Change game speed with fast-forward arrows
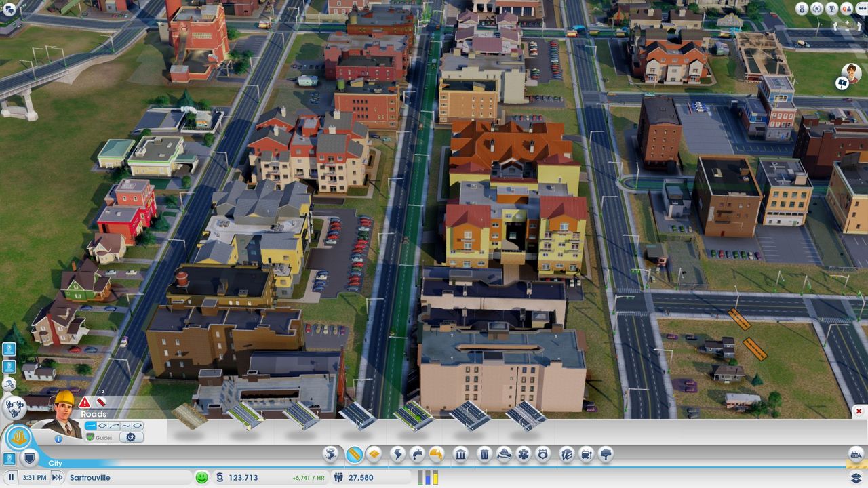The image size is (868, 488). (x=58, y=477)
